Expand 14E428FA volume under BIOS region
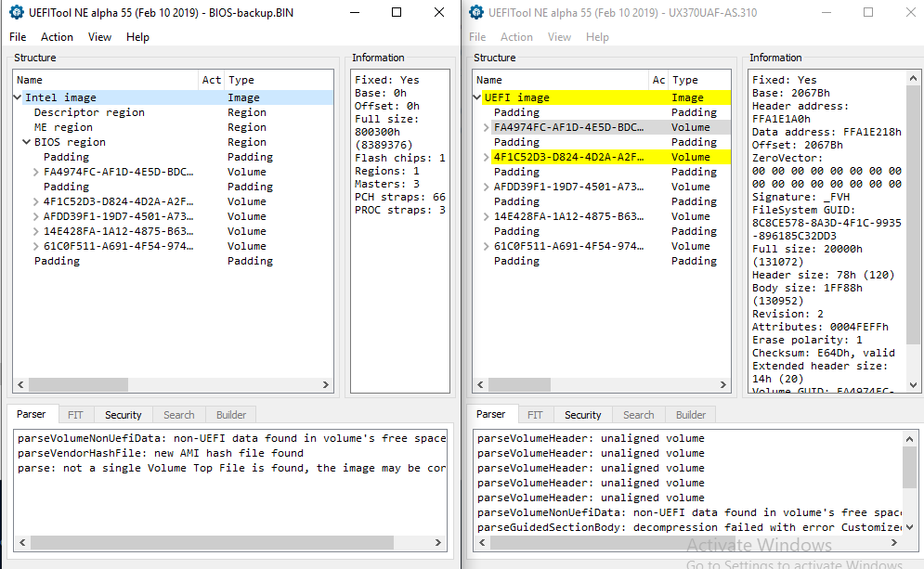The height and width of the screenshot is (569, 924). click(36, 231)
